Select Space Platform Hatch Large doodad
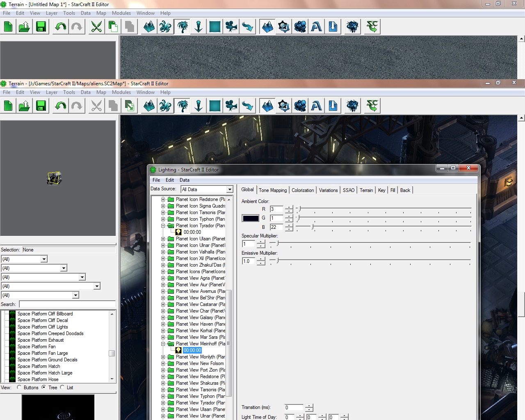Viewport: 525px width, 420px height. coord(45,373)
